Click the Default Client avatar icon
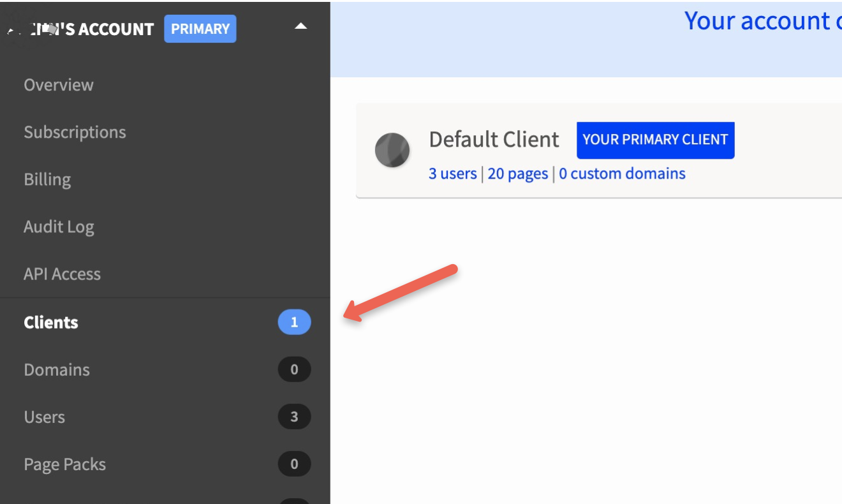This screenshot has height=504, width=842. click(393, 149)
